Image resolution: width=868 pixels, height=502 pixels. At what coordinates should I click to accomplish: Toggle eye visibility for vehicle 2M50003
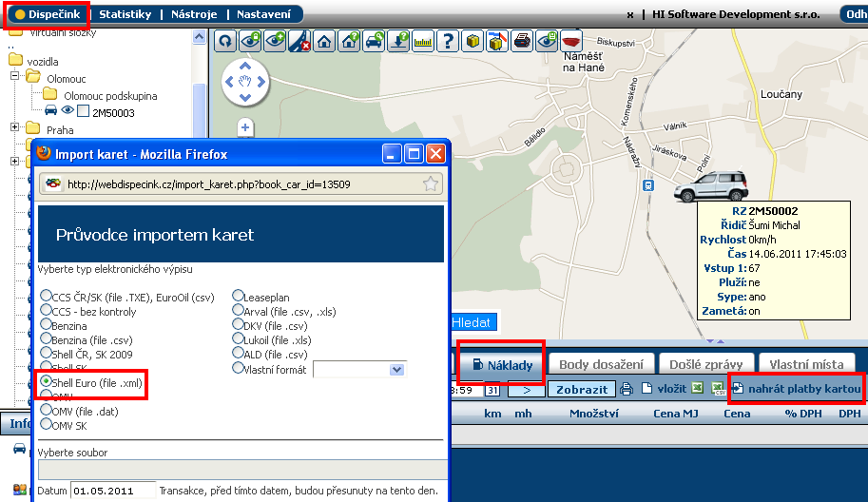pos(68,110)
